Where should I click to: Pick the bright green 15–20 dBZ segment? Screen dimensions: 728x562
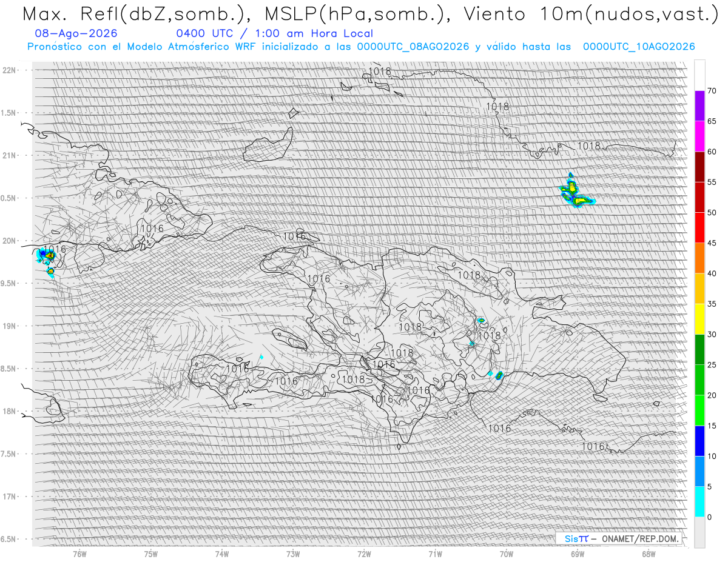click(699, 410)
